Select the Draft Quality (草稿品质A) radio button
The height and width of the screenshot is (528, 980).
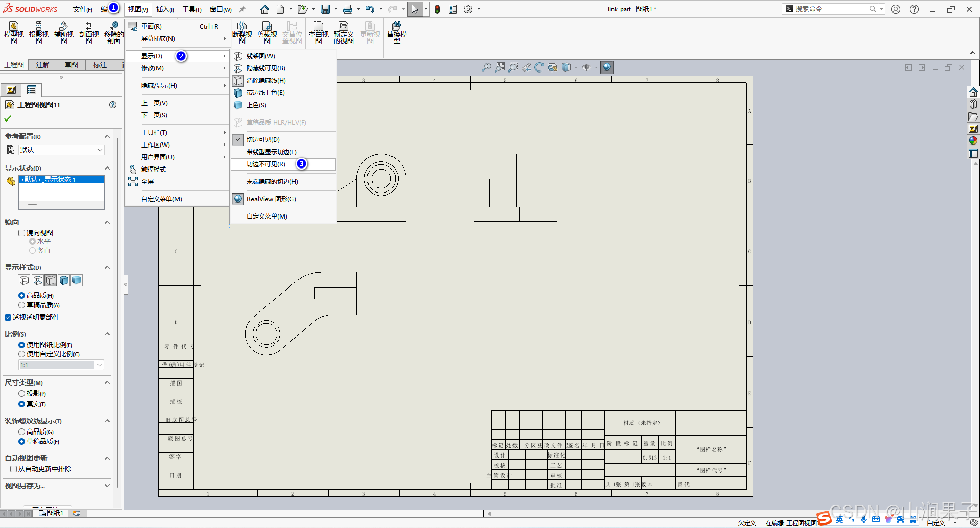[x=22, y=305]
